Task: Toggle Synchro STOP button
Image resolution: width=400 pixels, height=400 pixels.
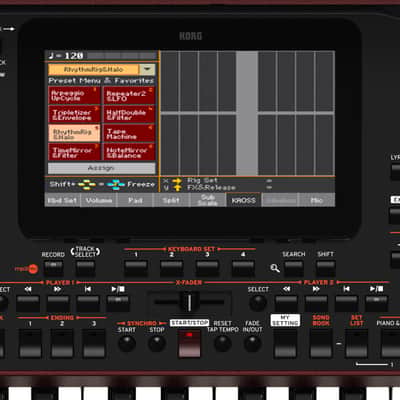Action: pos(157,344)
